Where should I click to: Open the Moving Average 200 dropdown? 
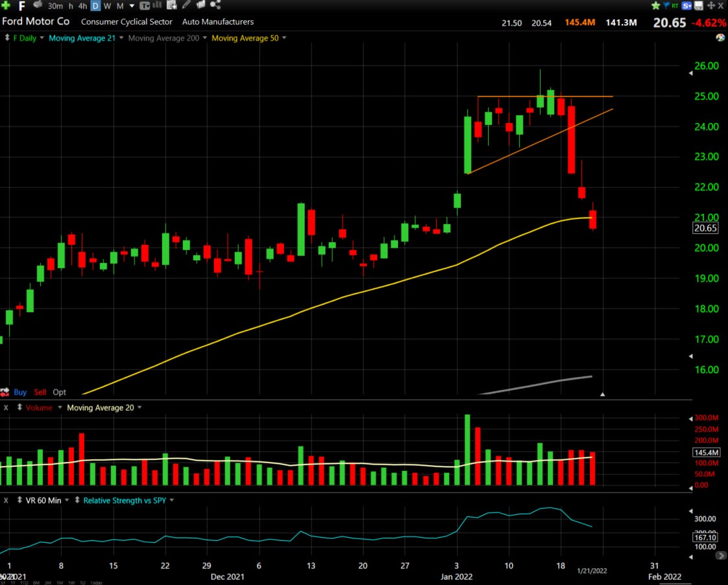205,38
